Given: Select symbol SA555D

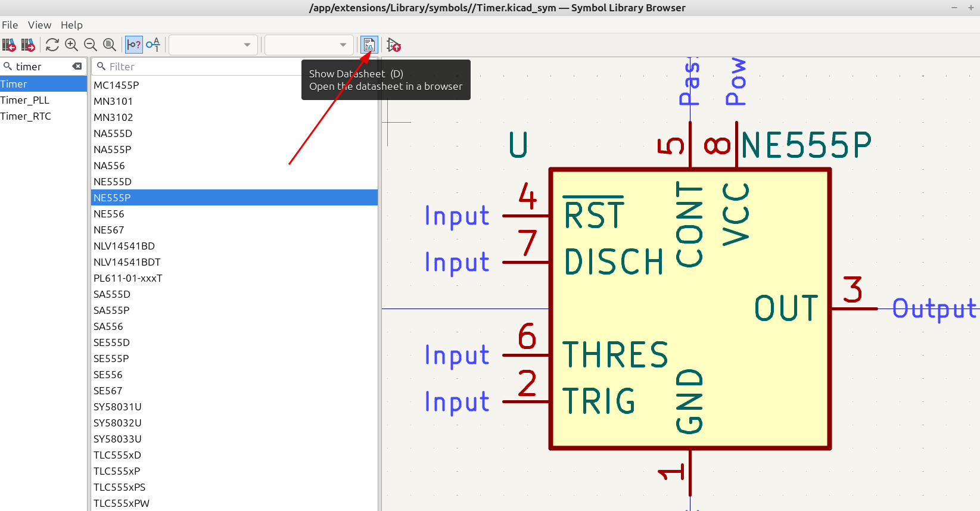Looking at the screenshot, I should 235,294.
